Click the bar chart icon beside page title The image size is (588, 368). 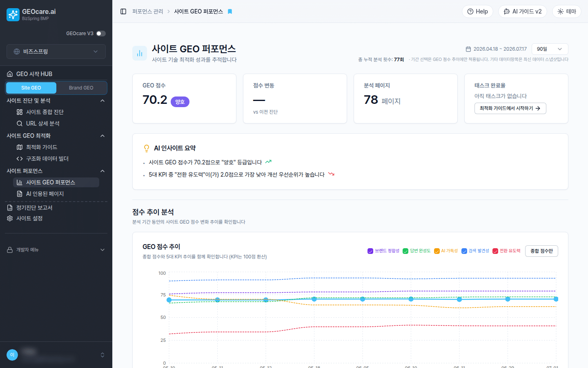tap(140, 53)
